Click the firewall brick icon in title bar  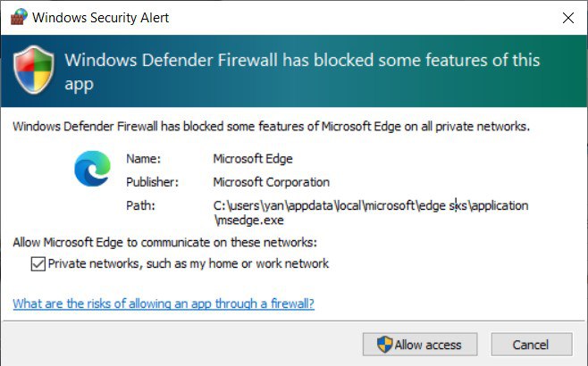pyautogui.click(x=19, y=17)
